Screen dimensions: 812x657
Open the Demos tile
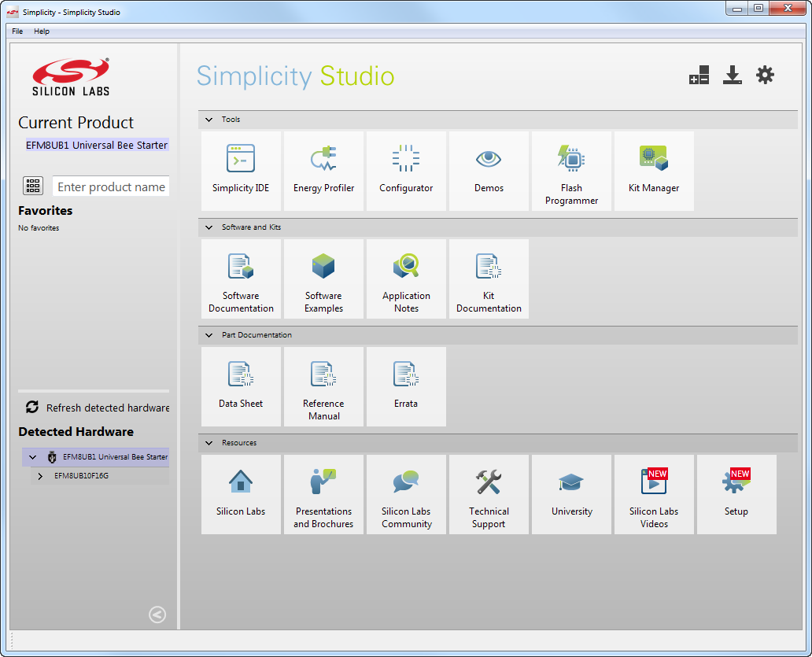coord(489,170)
